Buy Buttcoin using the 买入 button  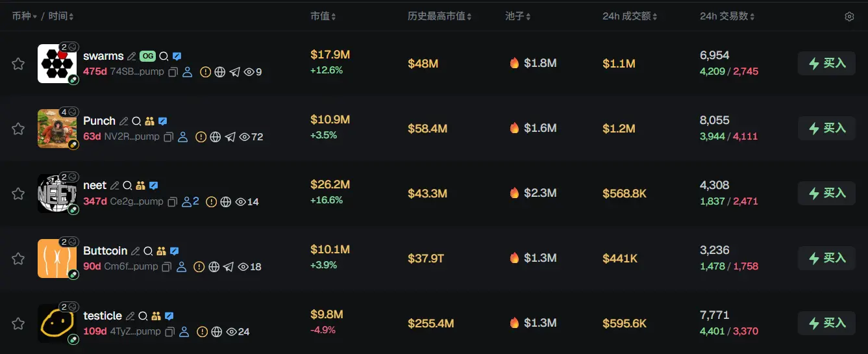(826, 259)
